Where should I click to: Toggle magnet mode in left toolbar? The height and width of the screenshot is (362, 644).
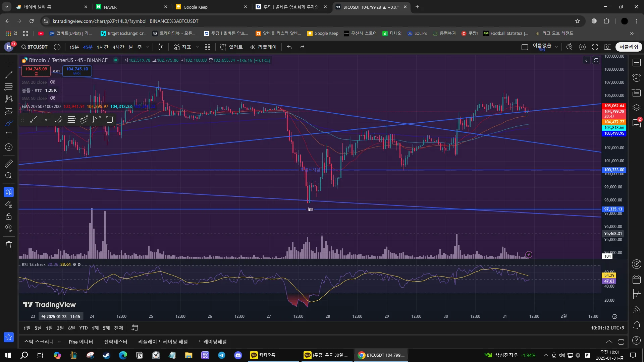pyautogui.click(x=9, y=192)
